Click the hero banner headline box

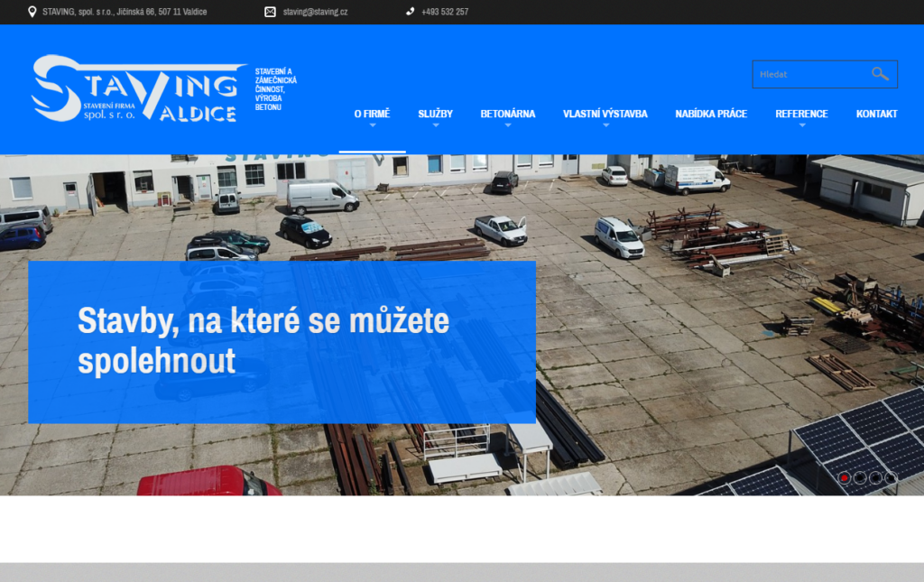pyautogui.click(x=282, y=342)
